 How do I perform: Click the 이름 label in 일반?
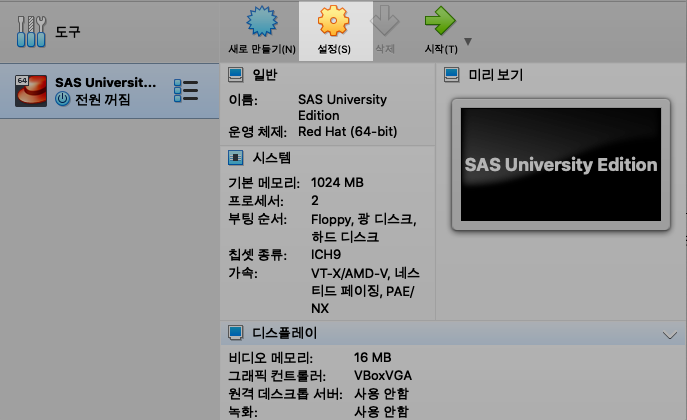click(243, 100)
